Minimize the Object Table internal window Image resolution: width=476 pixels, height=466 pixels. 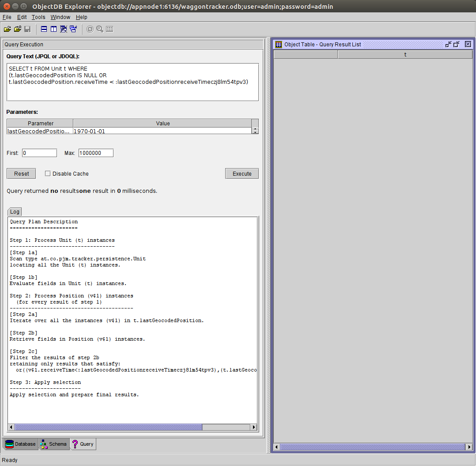pos(448,44)
